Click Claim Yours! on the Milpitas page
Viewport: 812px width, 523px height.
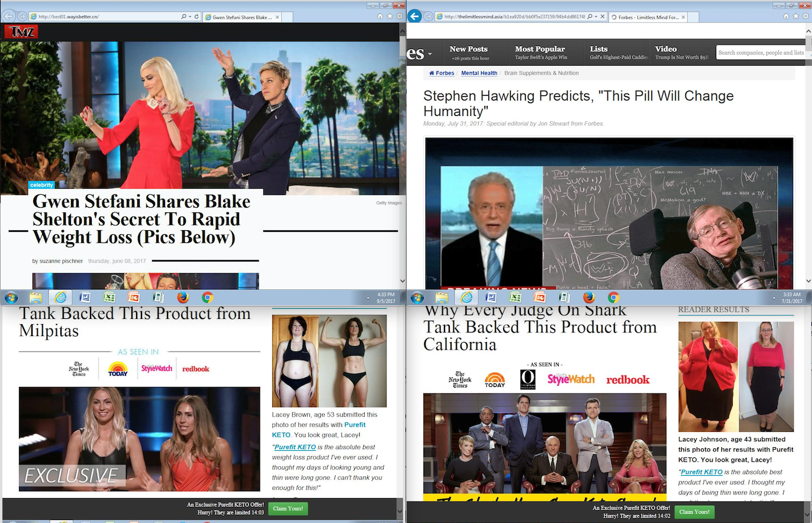tap(288, 508)
